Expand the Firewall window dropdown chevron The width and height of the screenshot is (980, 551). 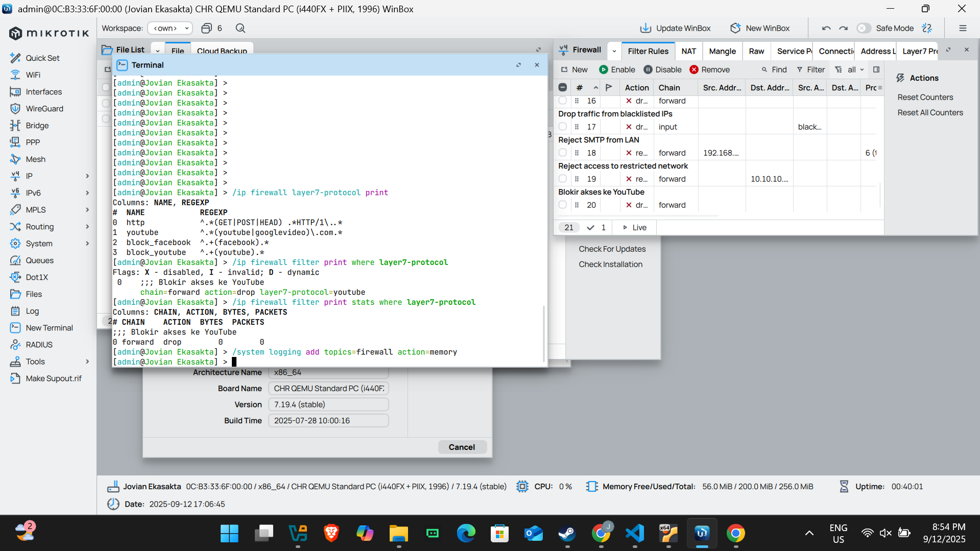(x=614, y=51)
